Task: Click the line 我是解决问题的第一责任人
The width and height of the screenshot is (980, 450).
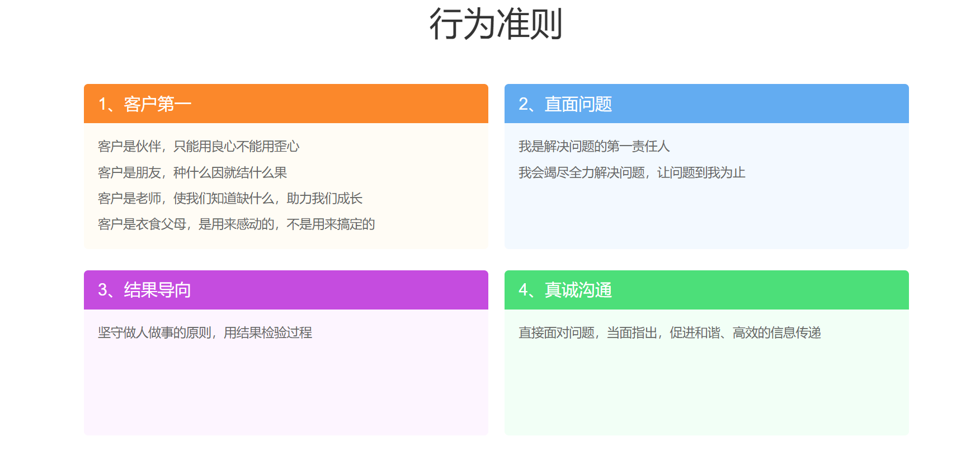Action: tap(594, 147)
